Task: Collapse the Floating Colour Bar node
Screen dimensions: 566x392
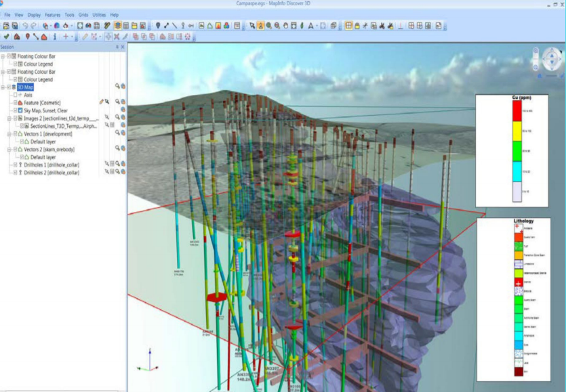Action: pos(4,55)
